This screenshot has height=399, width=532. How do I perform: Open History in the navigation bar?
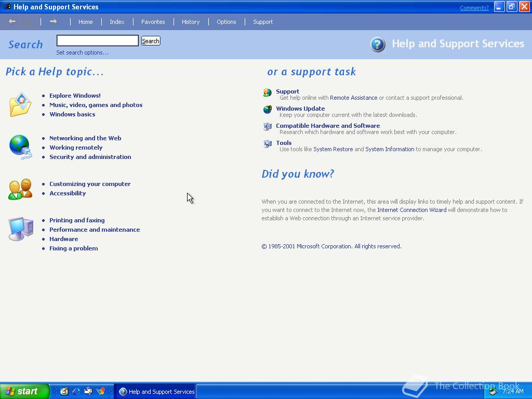point(191,22)
